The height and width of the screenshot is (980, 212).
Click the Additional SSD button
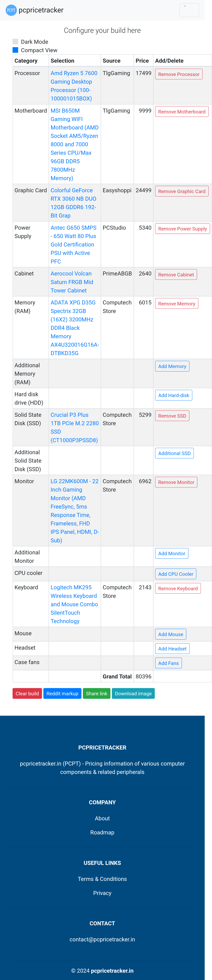pos(174,453)
